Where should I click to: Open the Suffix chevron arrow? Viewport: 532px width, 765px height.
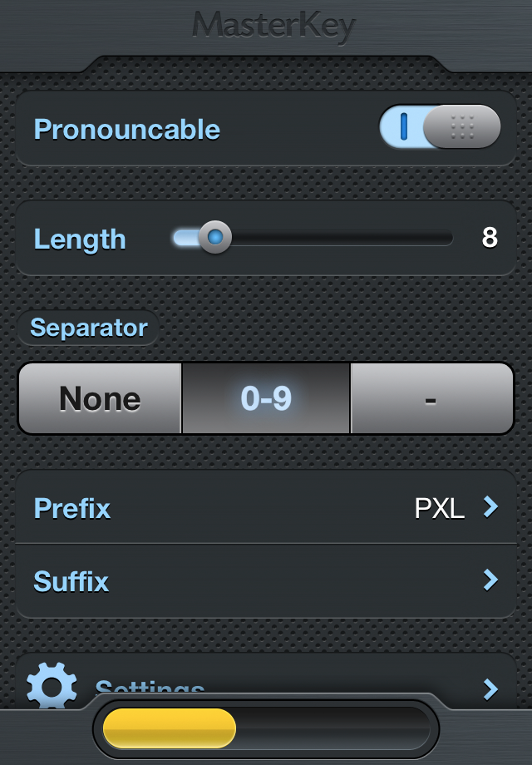[x=490, y=580]
